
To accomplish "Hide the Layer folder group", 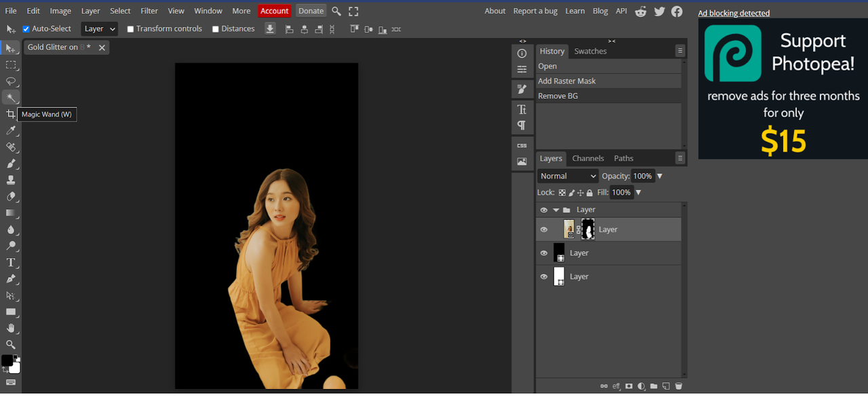I will point(544,210).
